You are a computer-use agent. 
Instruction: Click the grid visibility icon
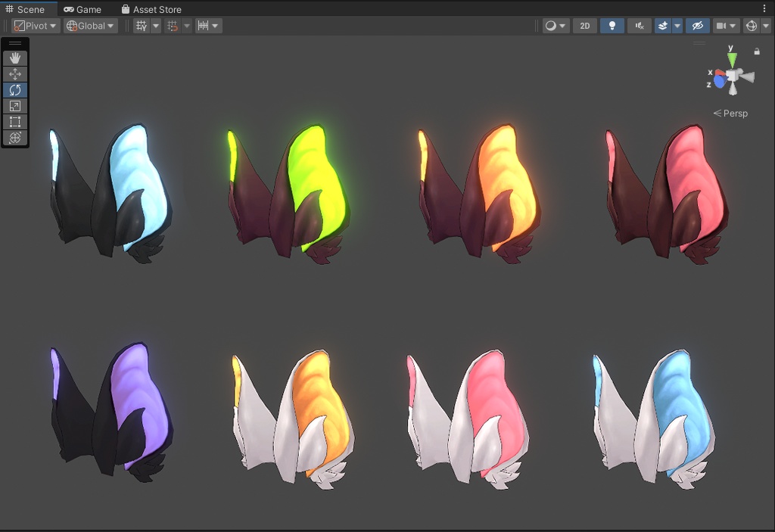(x=142, y=25)
